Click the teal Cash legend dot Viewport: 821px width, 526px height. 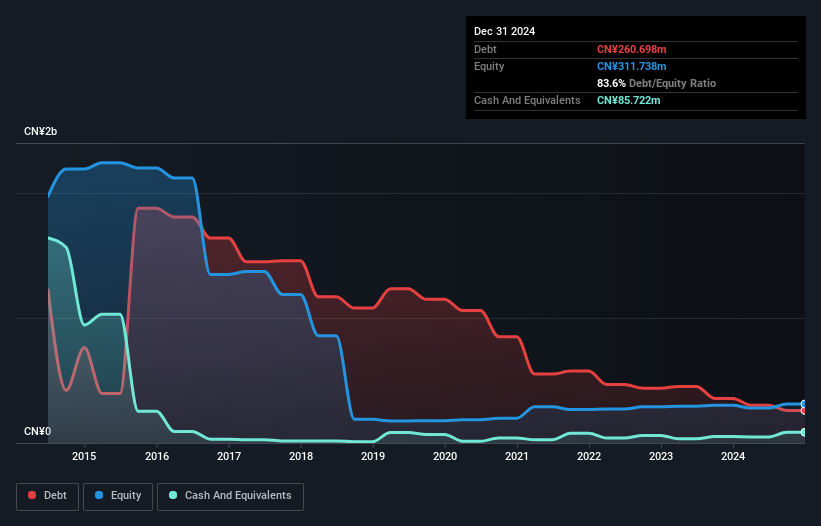(173, 495)
